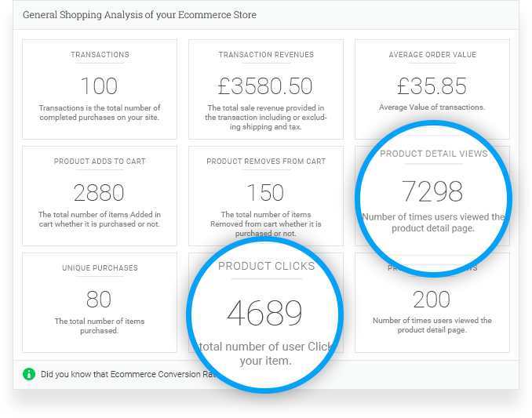The height and width of the screenshot is (418, 532).
Task: Click the 80 unique purchases number
Action: 99,300
